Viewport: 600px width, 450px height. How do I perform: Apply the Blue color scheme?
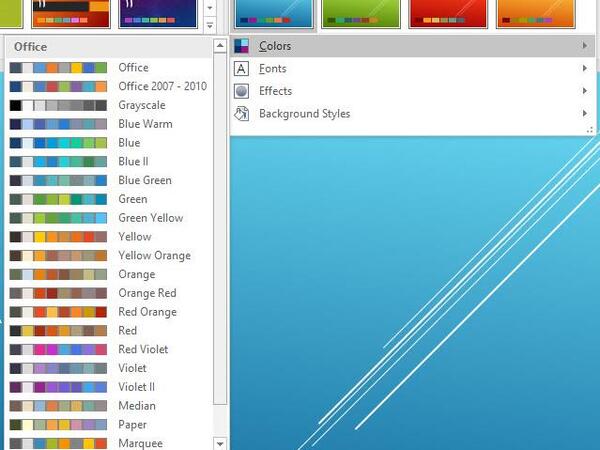(x=109, y=143)
